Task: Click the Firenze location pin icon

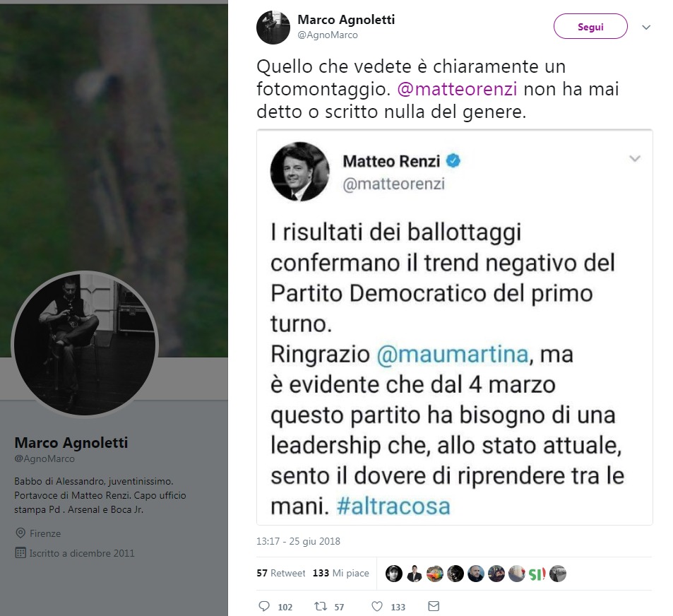Action: tap(20, 533)
